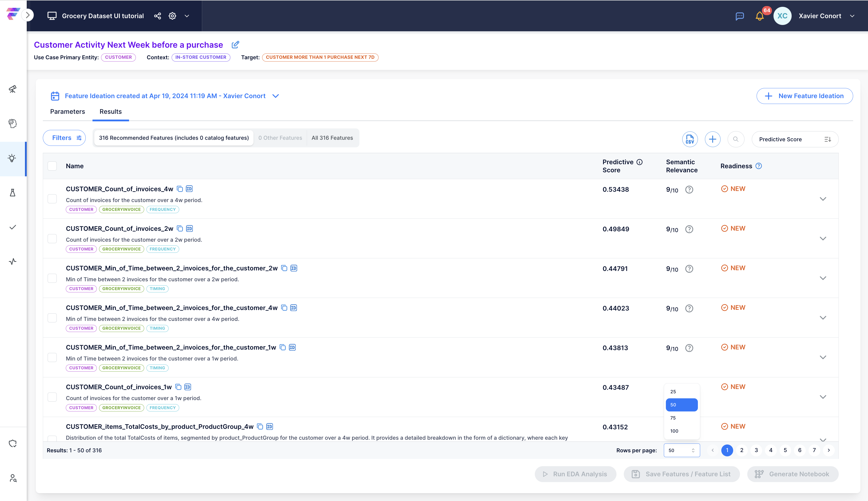868x501 pixels.
Task: Click the checkmark icon in the sidebar
Action: tap(13, 227)
